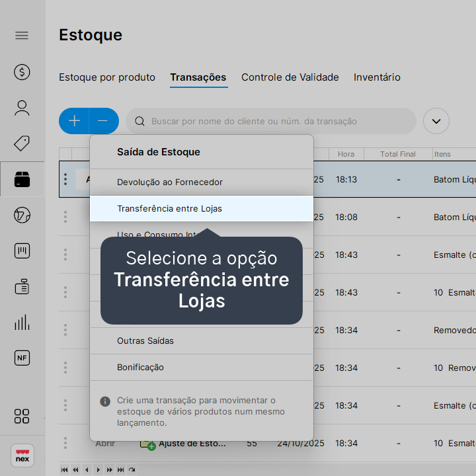Screen dimensions: 476x476
Task: Switch to Estoque por produto tab
Action: tap(107, 77)
